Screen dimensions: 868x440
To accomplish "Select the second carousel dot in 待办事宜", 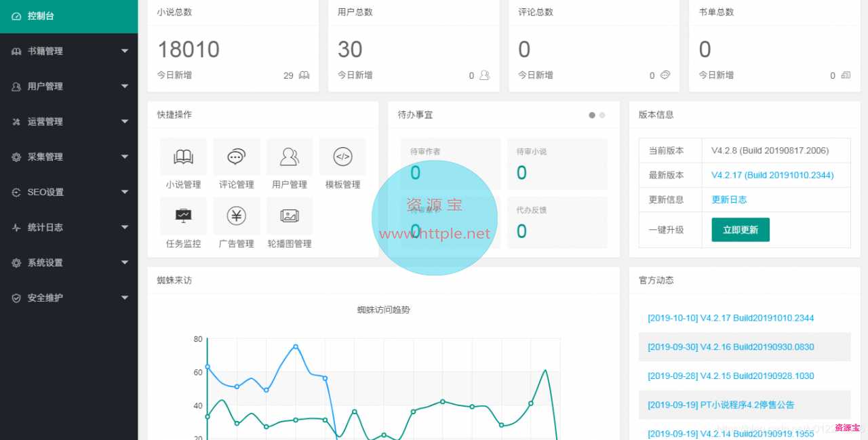I will click(x=602, y=115).
